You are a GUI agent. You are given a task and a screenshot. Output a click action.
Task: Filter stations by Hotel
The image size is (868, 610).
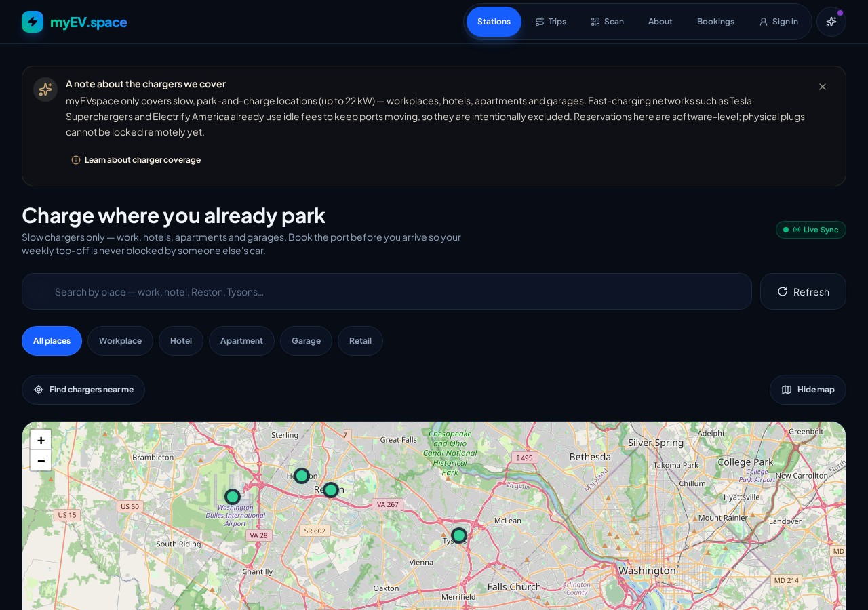coord(181,341)
